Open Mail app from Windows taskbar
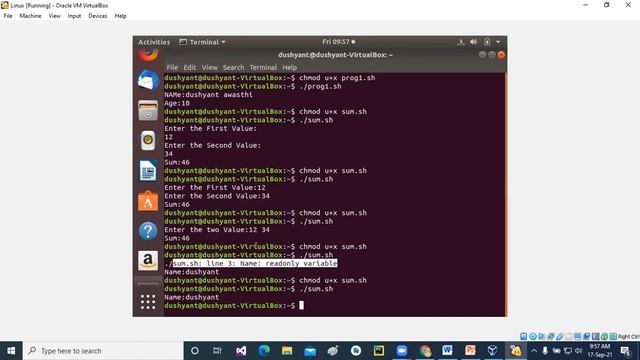The image size is (640, 360). pyautogui.click(x=310, y=351)
